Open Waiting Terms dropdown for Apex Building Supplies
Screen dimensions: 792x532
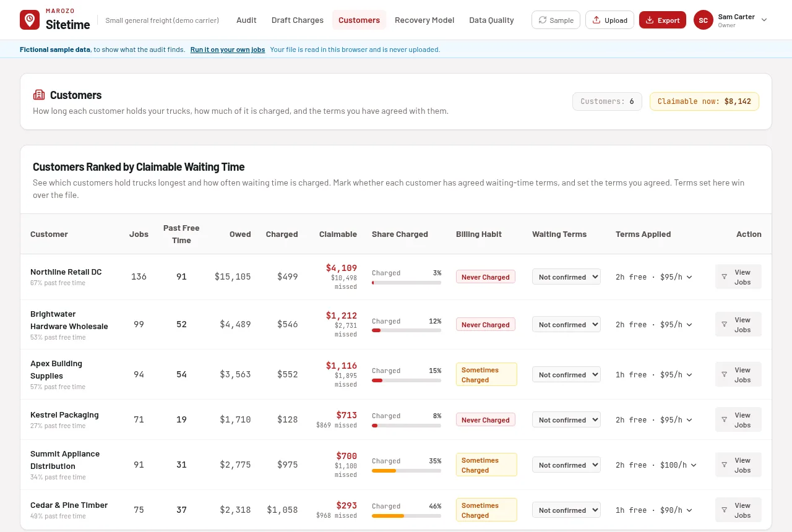pyautogui.click(x=566, y=375)
